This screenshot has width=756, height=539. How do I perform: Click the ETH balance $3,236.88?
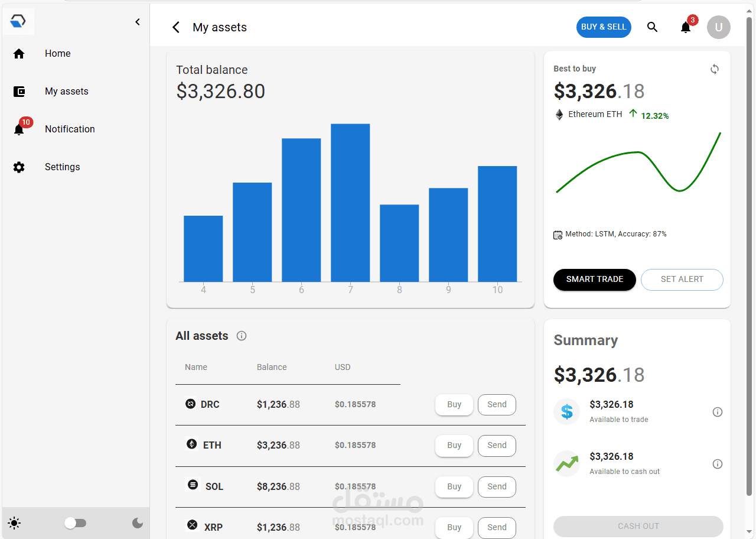tap(278, 446)
